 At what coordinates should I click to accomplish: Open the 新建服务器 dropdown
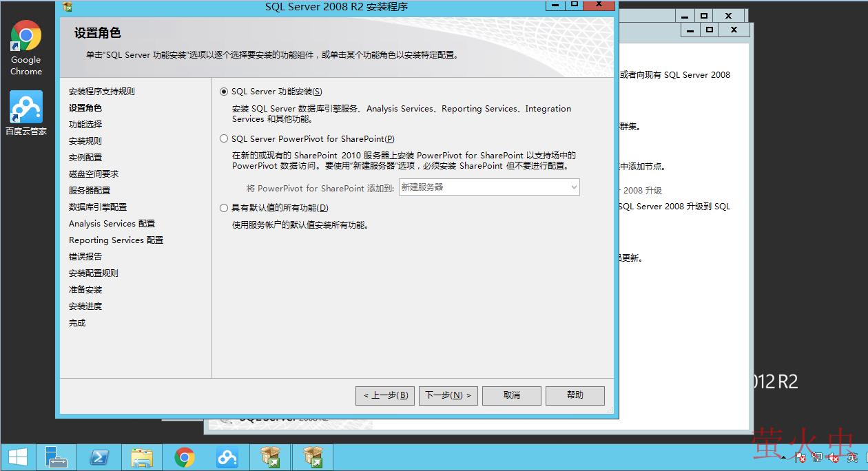click(489, 187)
